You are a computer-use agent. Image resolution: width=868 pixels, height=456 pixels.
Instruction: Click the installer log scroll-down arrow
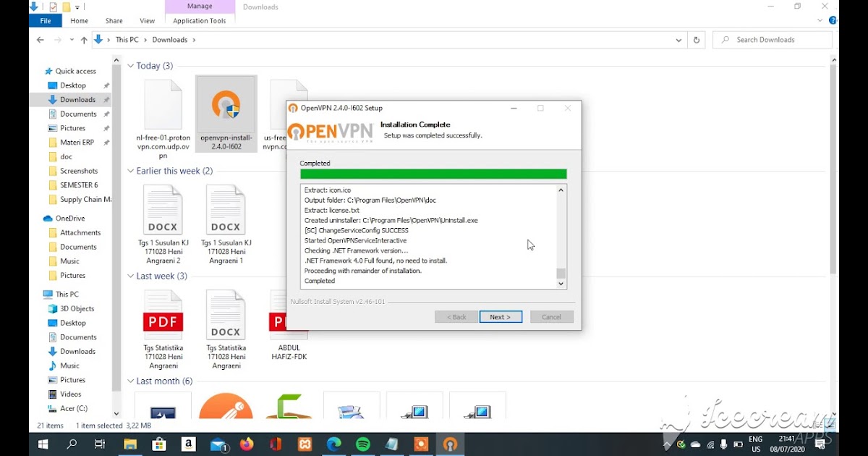point(561,284)
